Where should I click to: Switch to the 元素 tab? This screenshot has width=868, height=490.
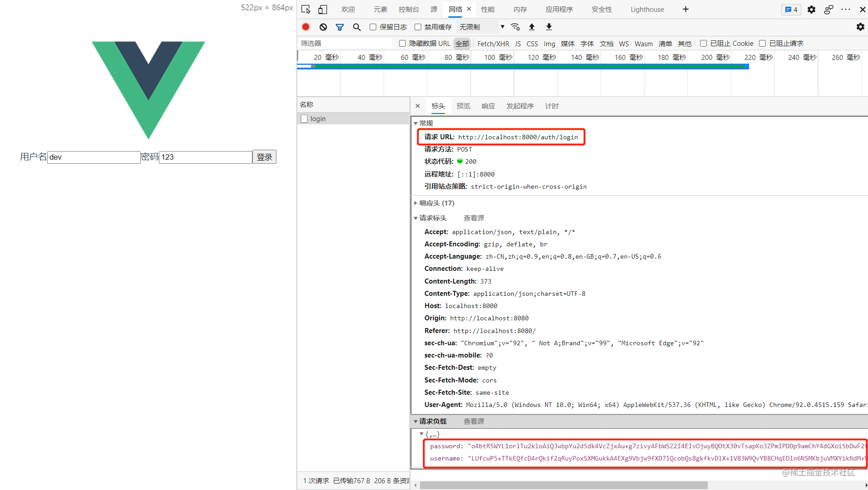tap(380, 10)
